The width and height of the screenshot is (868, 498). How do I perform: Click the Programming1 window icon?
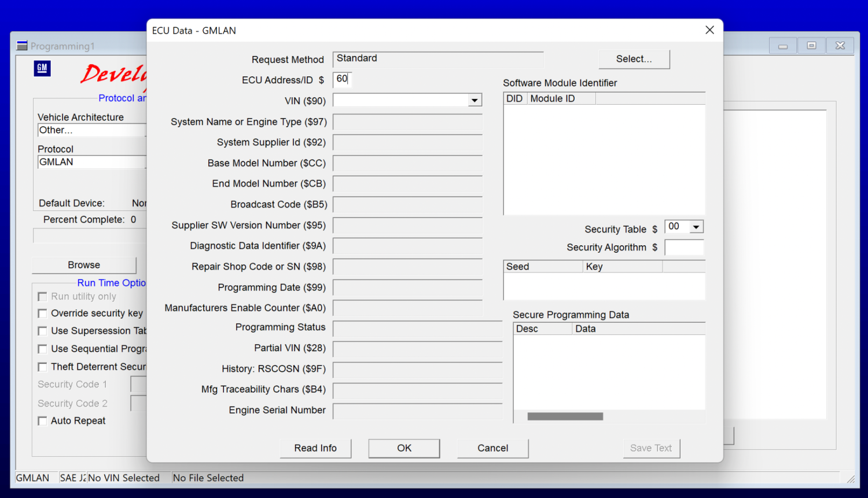(22, 45)
